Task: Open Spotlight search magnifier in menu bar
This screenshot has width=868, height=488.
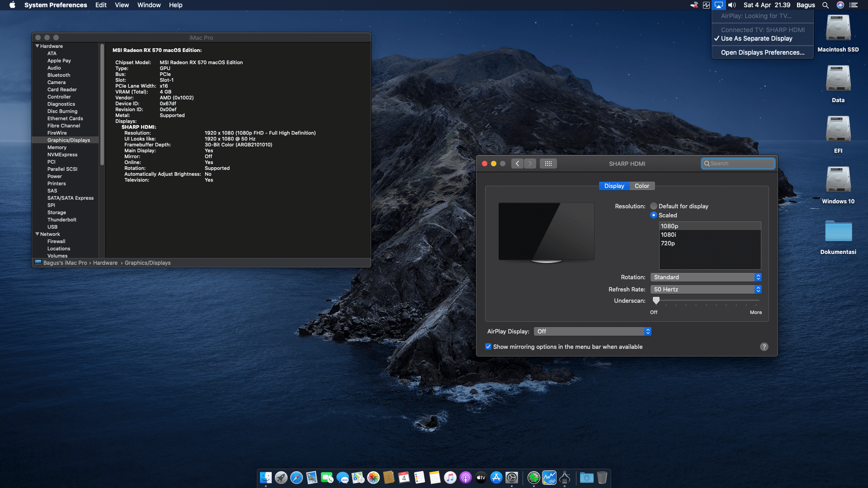Action: (826, 5)
